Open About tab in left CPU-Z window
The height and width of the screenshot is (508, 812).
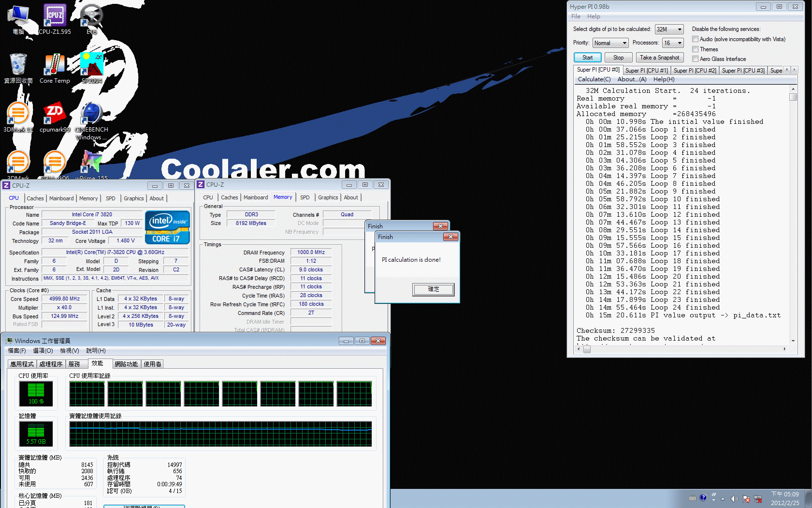click(157, 198)
